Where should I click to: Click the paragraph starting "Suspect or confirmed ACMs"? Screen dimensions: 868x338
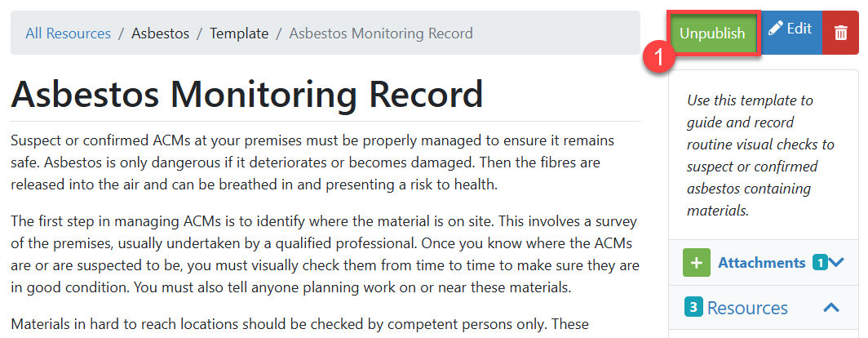(324, 162)
